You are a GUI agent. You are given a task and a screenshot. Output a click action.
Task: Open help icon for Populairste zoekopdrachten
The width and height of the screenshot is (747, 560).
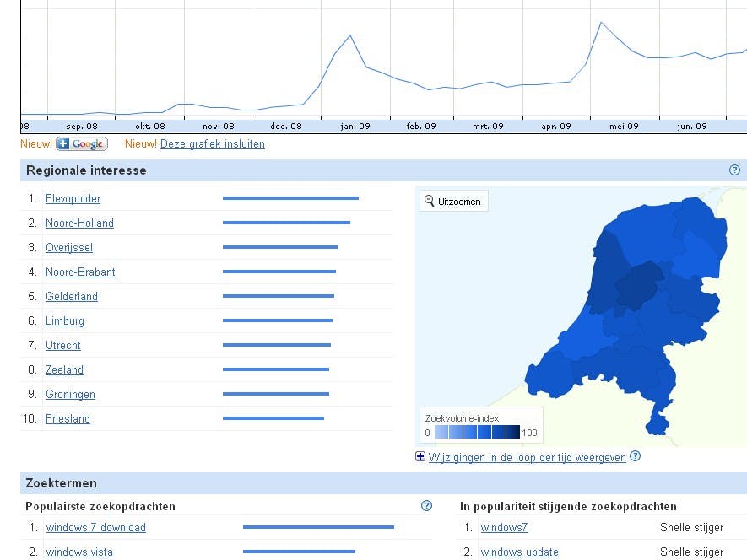[x=427, y=506]
